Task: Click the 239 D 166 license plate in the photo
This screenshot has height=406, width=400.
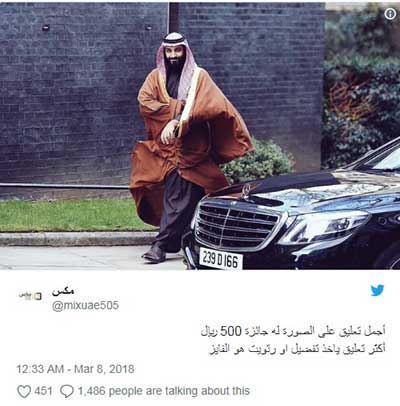Action: (x=221, y=259)
